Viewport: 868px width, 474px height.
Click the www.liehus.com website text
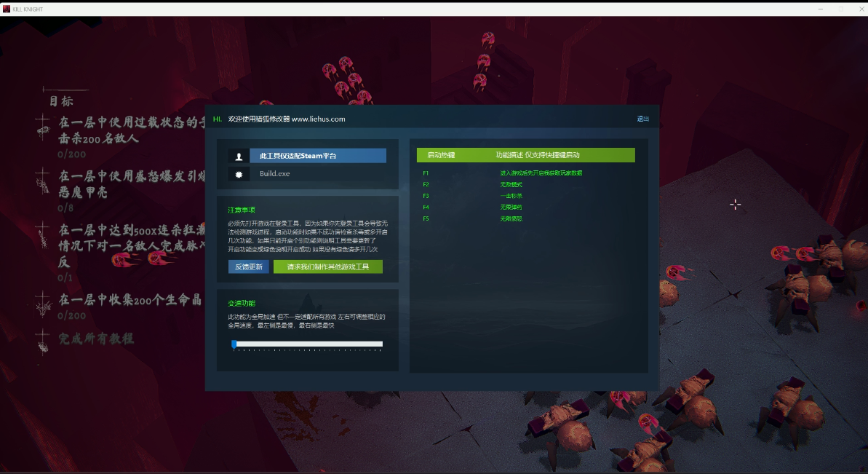coord(318,119)
